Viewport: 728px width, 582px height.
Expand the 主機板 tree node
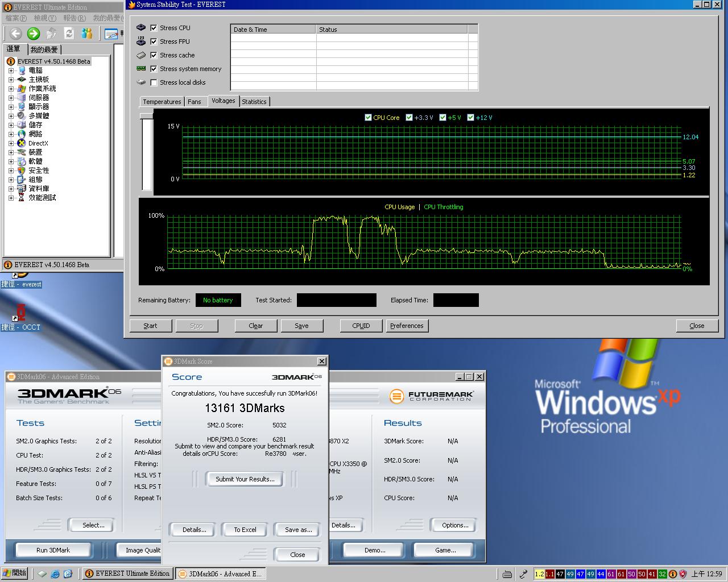[x=11, y=80]
